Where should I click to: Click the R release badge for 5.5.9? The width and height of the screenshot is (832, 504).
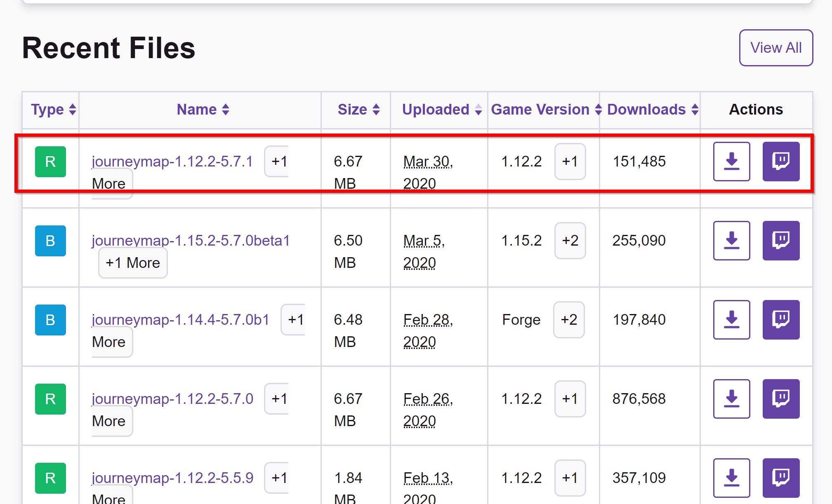50,478
